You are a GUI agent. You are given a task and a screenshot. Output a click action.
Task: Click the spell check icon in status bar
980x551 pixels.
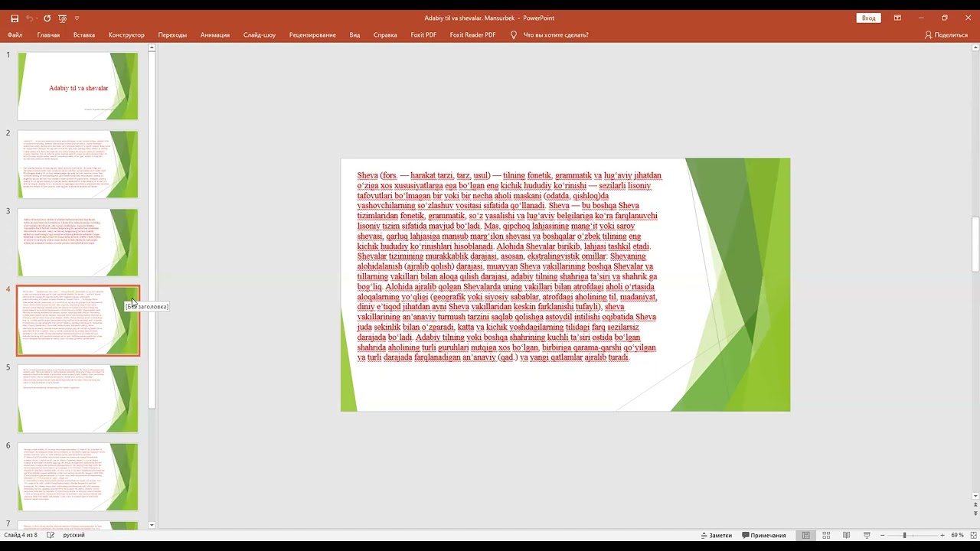[51, 535]
